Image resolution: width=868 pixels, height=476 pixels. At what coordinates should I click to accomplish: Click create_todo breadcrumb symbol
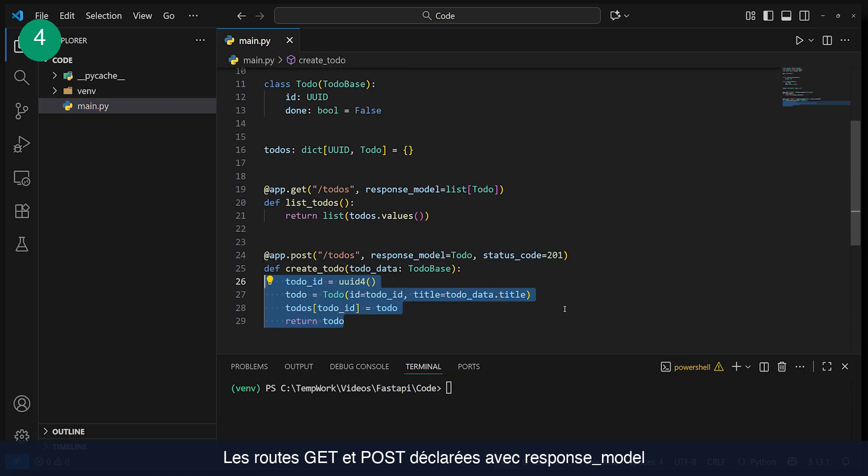click(322, 60)
